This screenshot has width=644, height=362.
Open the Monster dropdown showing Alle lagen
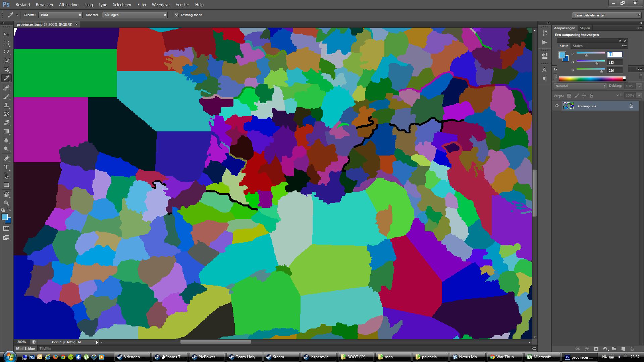pos(135,15)
